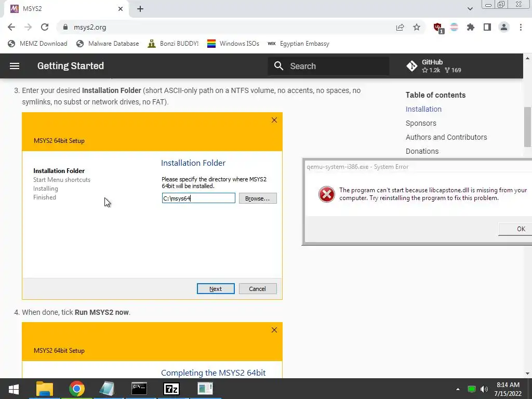Open the tab search chevron
This screenshot has width=532, height=399.
click(x=470, y=9)
